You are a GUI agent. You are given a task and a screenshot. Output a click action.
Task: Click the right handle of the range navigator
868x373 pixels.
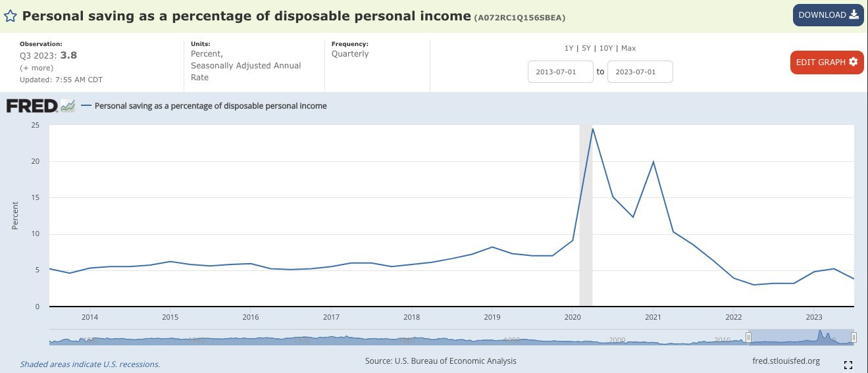click(854, 337)
